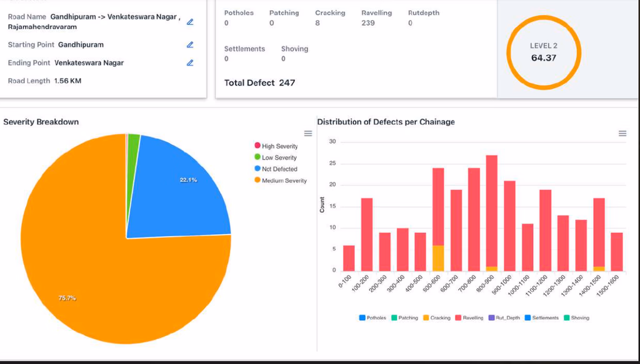Toggle Potholes series in bar chart legend
The image size is (640, 364).
coord(372,318)
